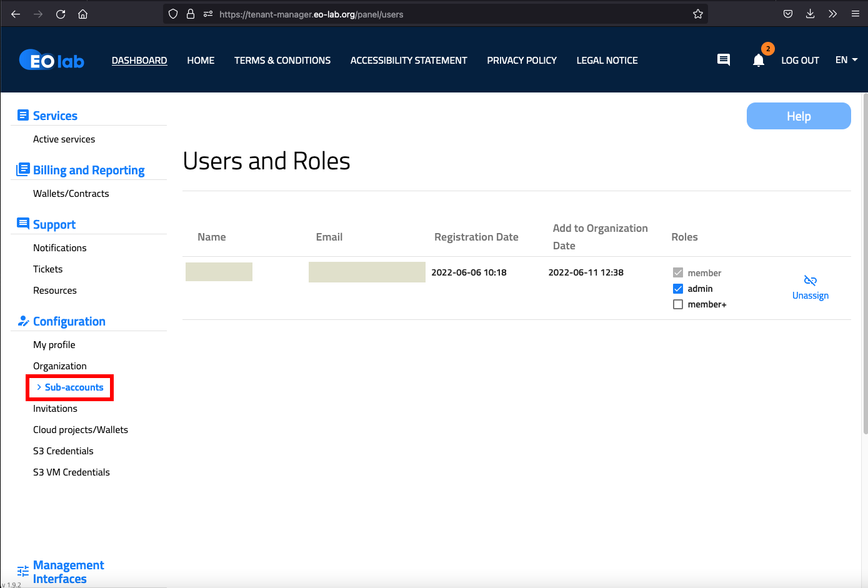The image size is (868, 588).
Task: Click the notification count badge 2
Action: 768,49
